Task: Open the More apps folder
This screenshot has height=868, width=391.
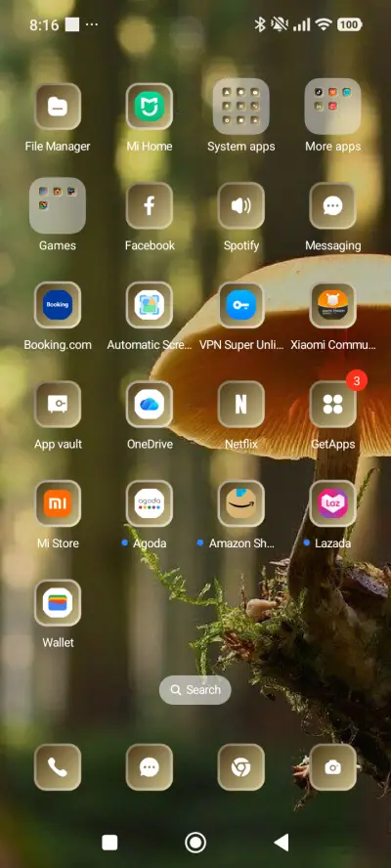Action: (x=333, y=107)
